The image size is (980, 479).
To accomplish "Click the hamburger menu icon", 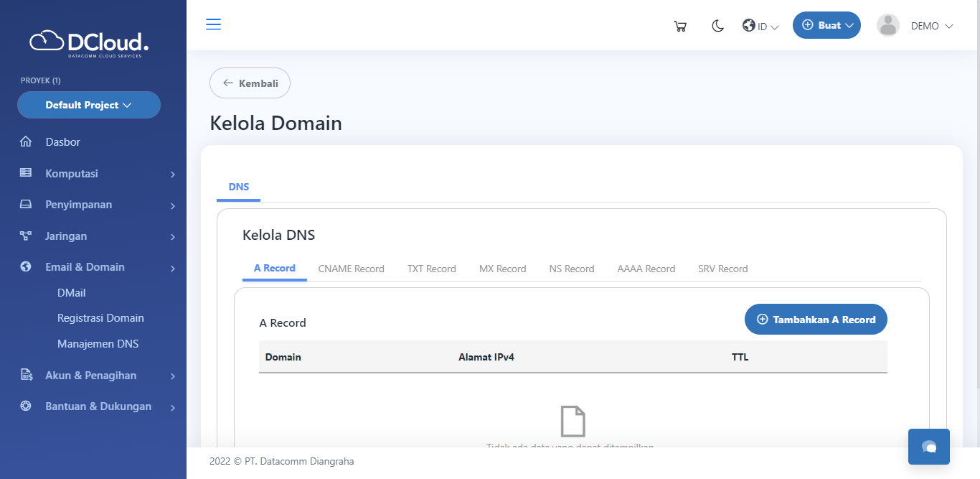I will click(213, 24).
